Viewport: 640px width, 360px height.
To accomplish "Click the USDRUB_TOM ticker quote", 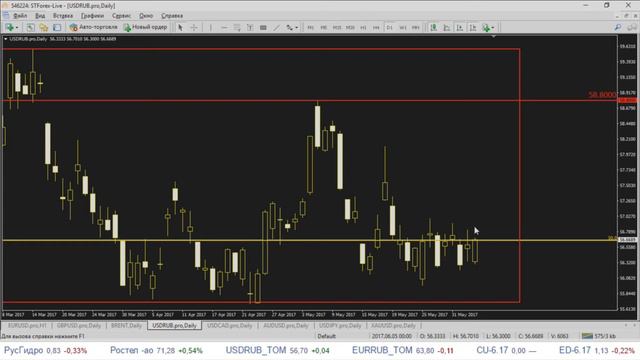I will coord(278,350).
